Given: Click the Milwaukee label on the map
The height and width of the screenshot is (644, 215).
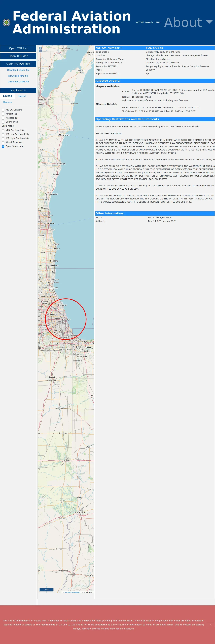Looking at the screenshot, I should pyautogui.click(x=49, y=223).
